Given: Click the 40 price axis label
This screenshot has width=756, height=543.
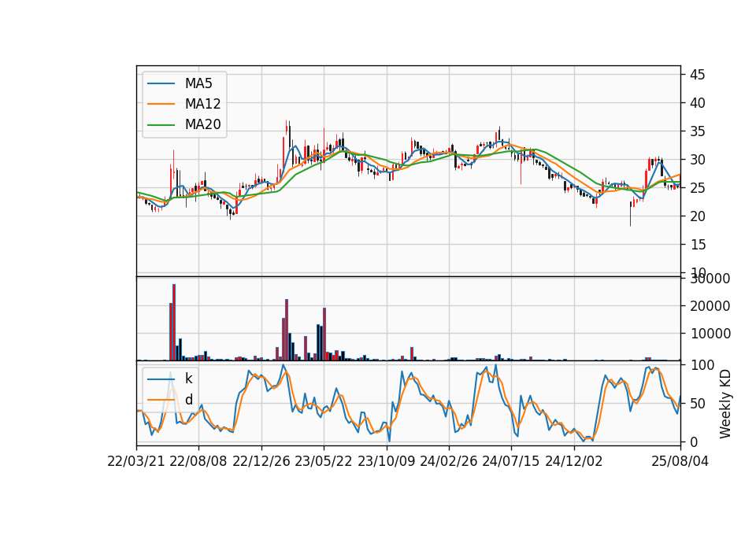Looking at the screenshot, I should [697, 103].
